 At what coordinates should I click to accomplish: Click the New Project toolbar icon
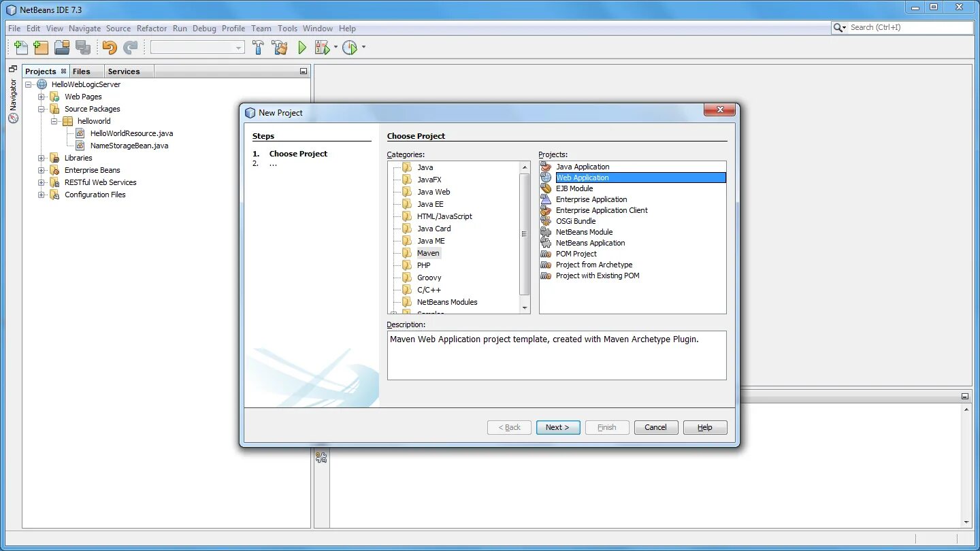[x=42, y=48]
